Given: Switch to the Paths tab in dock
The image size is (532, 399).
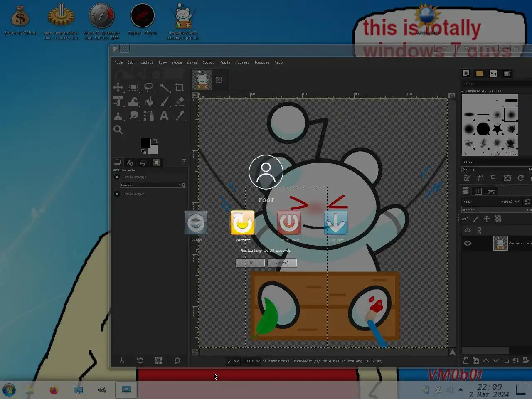Looking at the screenshot, I should pyautogui.click(x=491, y=191).
